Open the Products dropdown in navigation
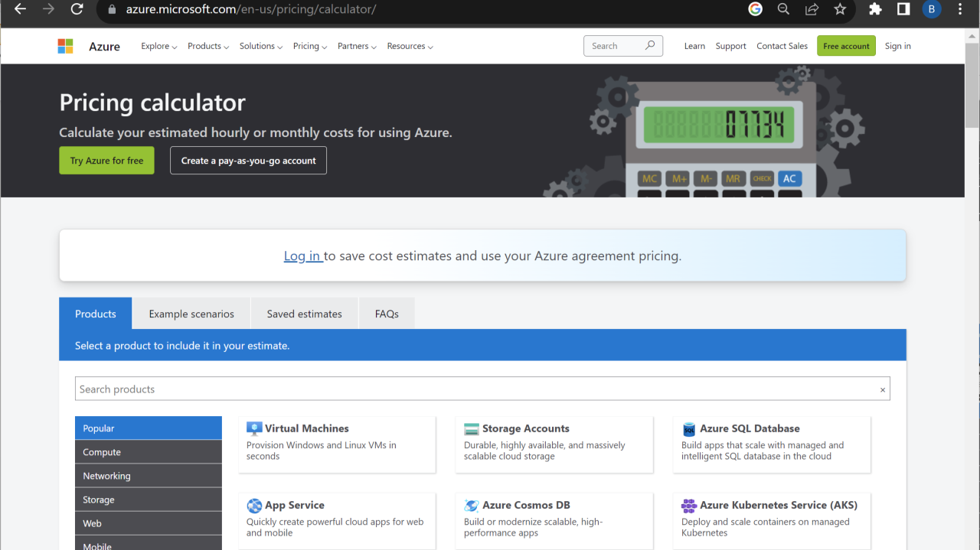Screen dimensions: 980x550 (x=208, y=47)
